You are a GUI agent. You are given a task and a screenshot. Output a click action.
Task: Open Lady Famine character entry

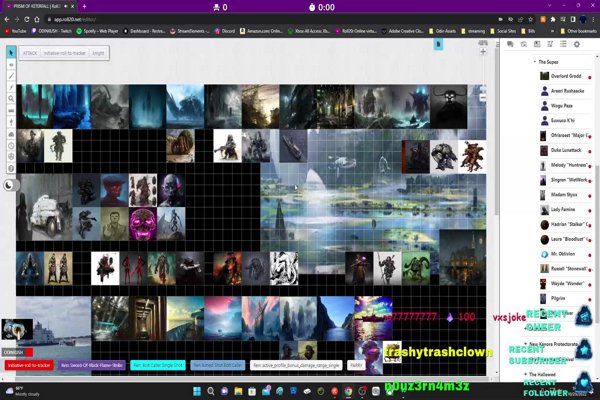point(565,209)
